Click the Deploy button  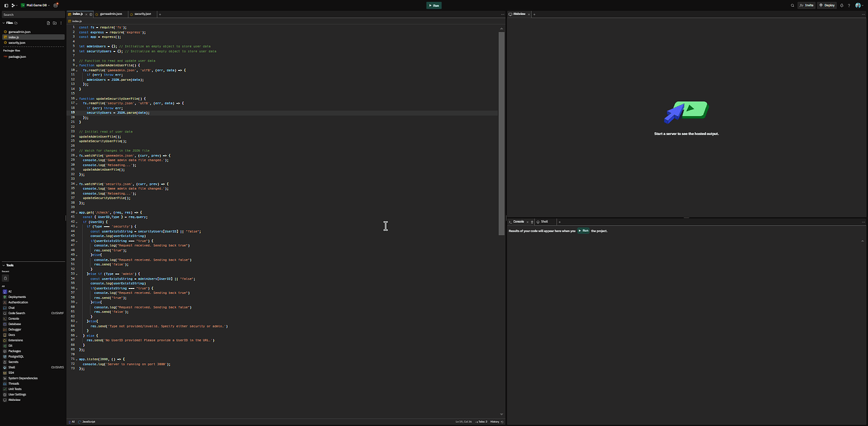826,5
